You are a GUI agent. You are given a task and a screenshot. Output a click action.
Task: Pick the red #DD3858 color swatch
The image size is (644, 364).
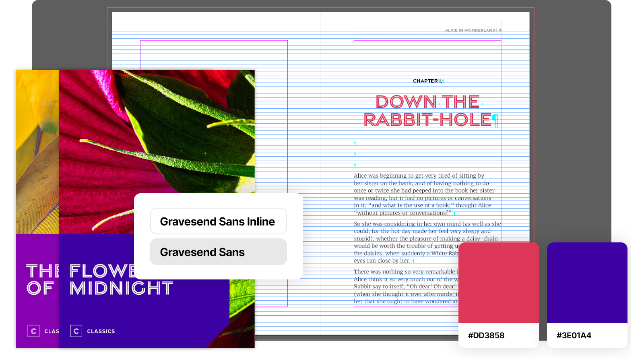[498, 283]
